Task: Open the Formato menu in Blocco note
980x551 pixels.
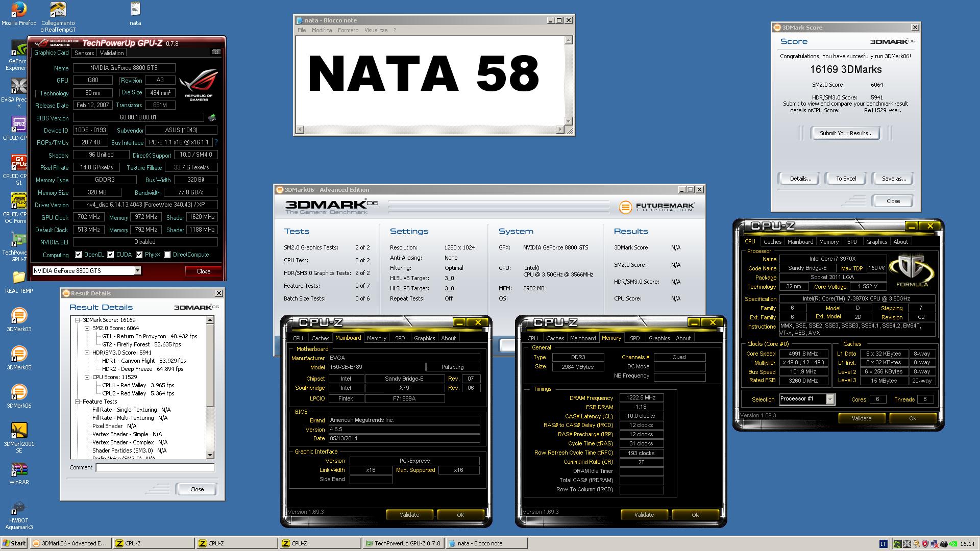Action: click(348, 30)
